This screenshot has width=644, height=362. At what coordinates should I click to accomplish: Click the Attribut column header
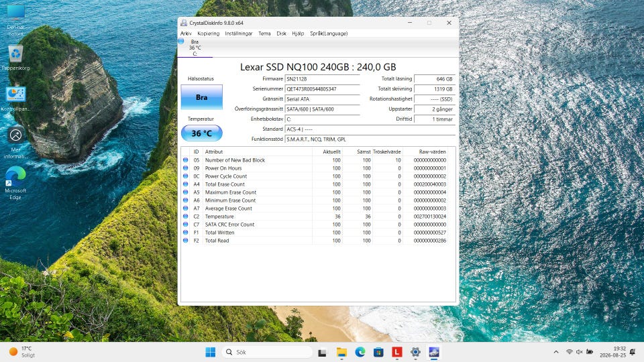[x=257, y=152]
